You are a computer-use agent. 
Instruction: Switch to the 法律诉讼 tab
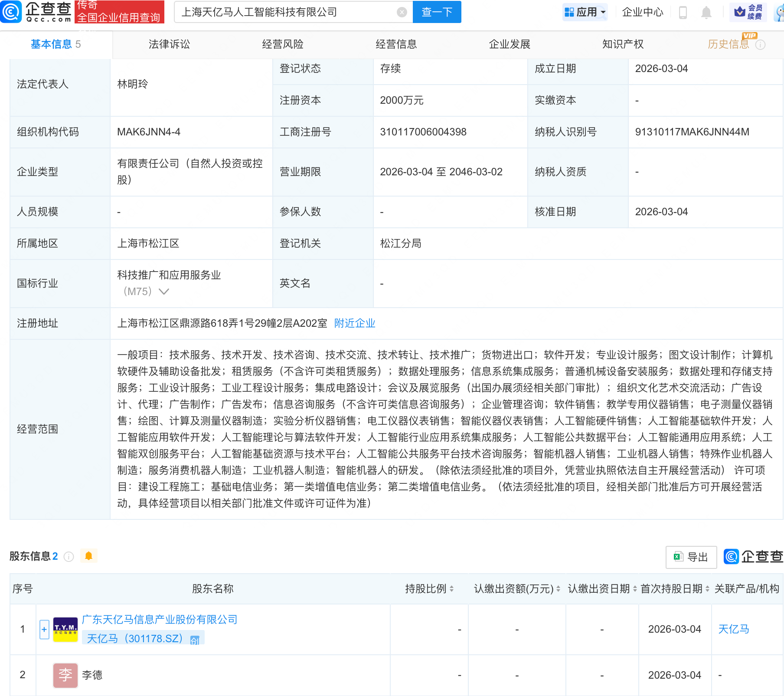pyautogui.click(x=169, y=44)
